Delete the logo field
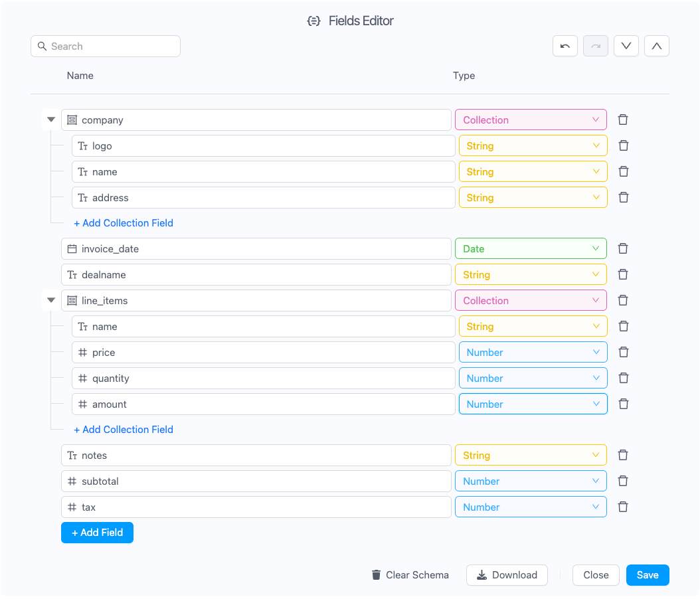The width and height of the screenshot is (700, 601). click(624, 146)
